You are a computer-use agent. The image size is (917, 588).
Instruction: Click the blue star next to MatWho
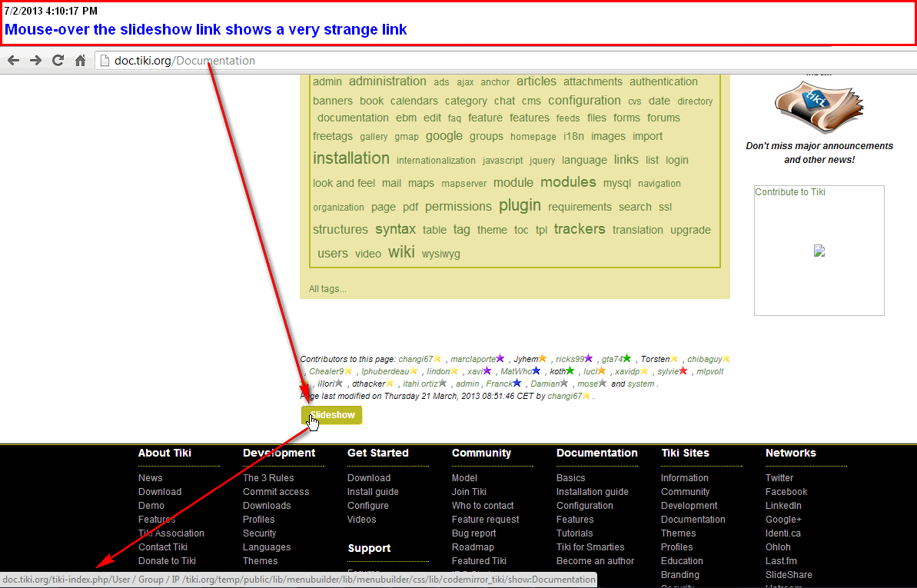click(x=537, y=371)
